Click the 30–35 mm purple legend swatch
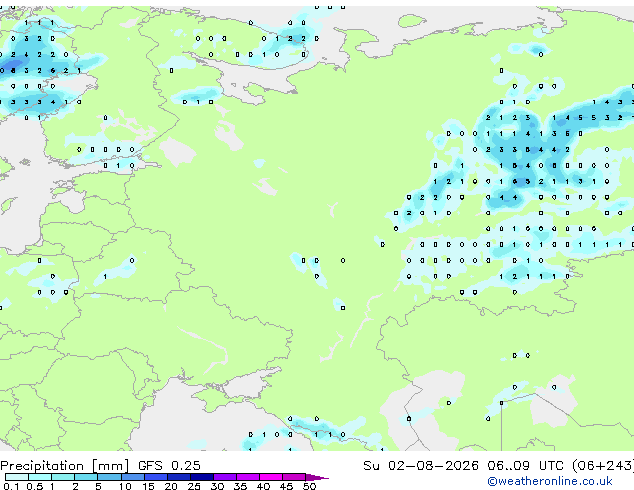The image size is (634, 490). pos(224,477)
